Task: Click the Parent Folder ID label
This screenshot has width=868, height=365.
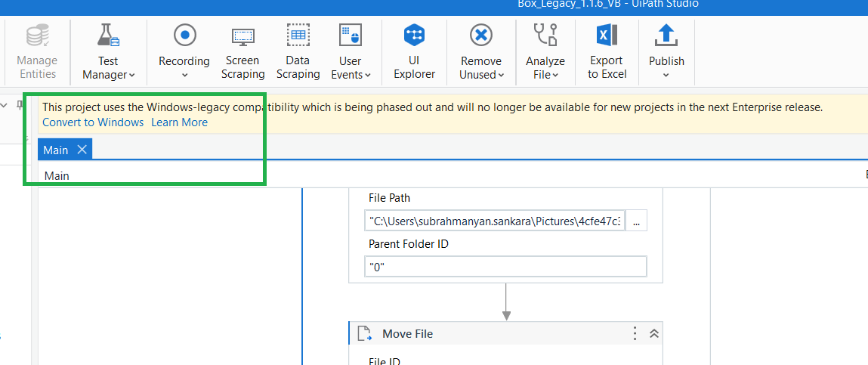Action: tap(409, 243)
